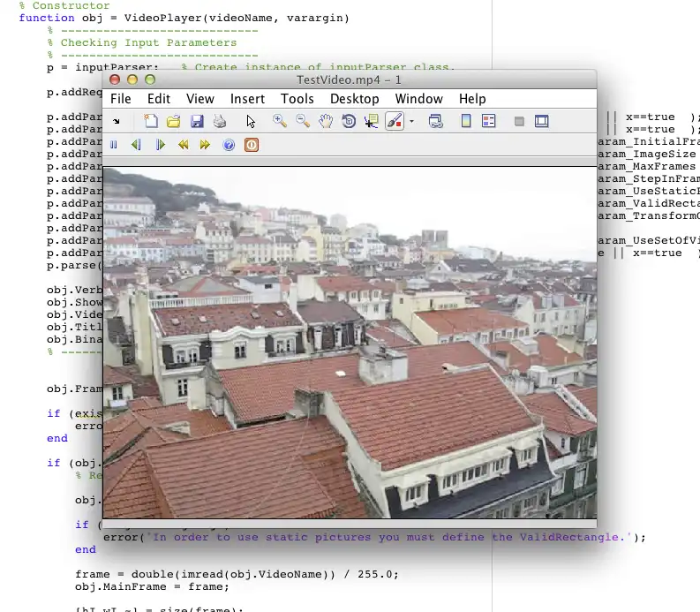Image resolution: width=700 pixels, height=612 pixels.
Task: Select the Rotate 3D tool
Action: tap(349, 121)
